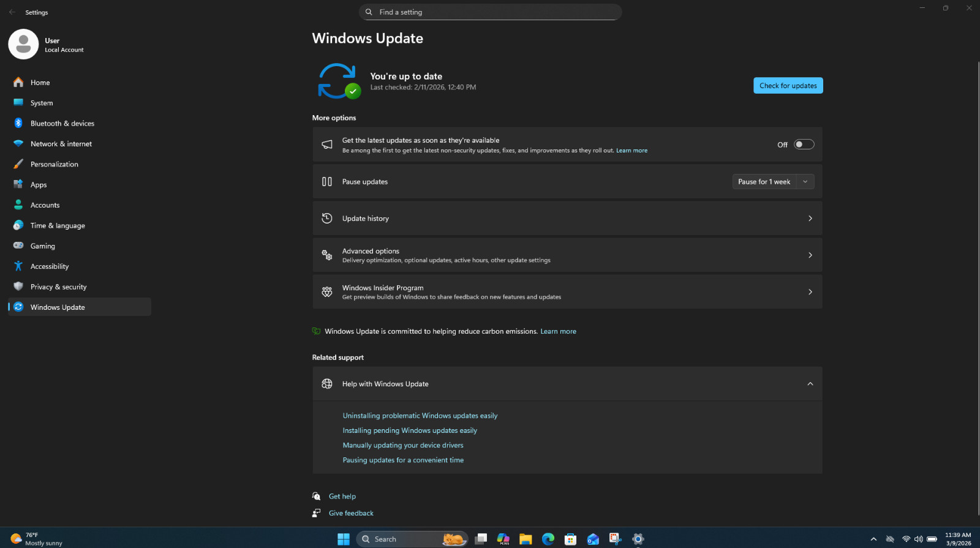This screenshot has width=980, height=548.
Task: Click the Check for updates button
Action: click(x=788, y=86)
